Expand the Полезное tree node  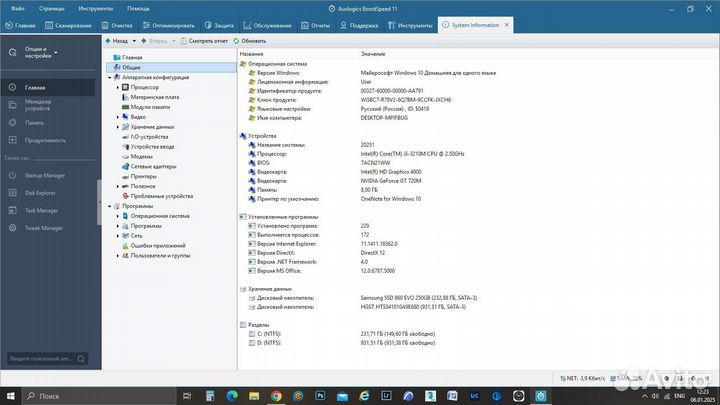[x=118, y=186]
